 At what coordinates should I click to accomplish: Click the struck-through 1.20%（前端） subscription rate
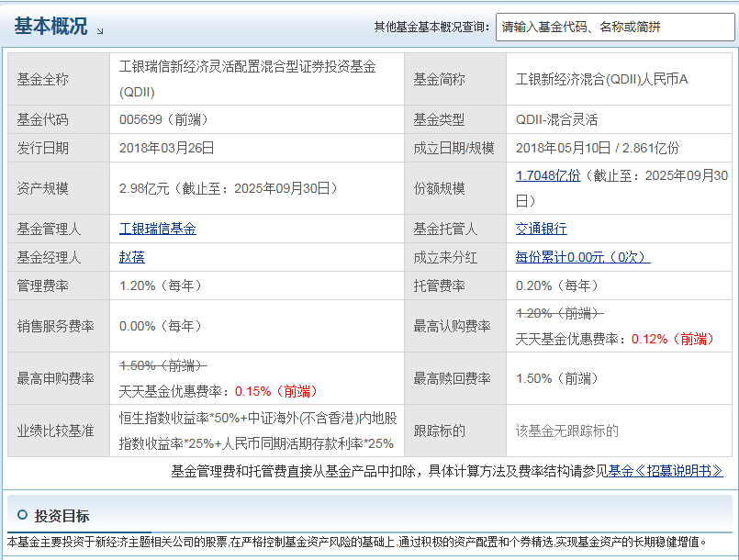click(559, 313)
